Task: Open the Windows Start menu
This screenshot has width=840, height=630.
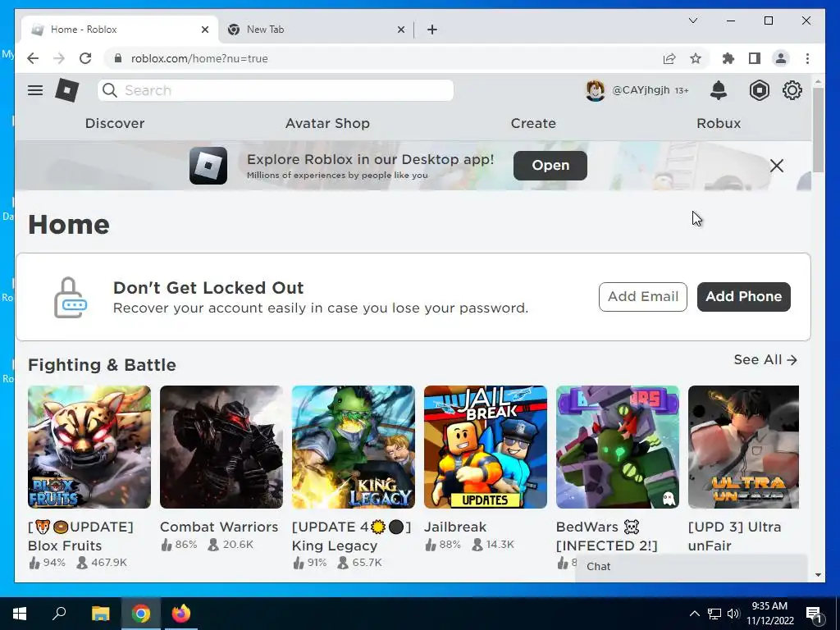Action: pyautogui.click(x=20, y=614)
